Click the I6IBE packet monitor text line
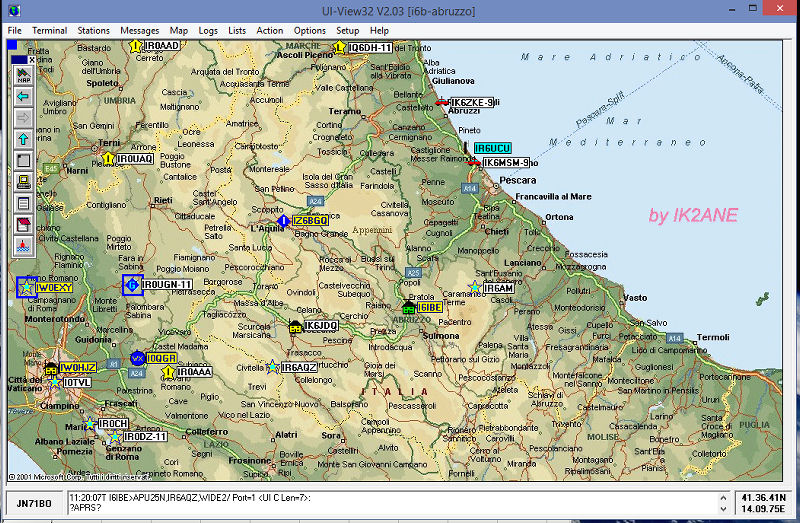This screenshot has width=800, height=523. coord(190,497)
